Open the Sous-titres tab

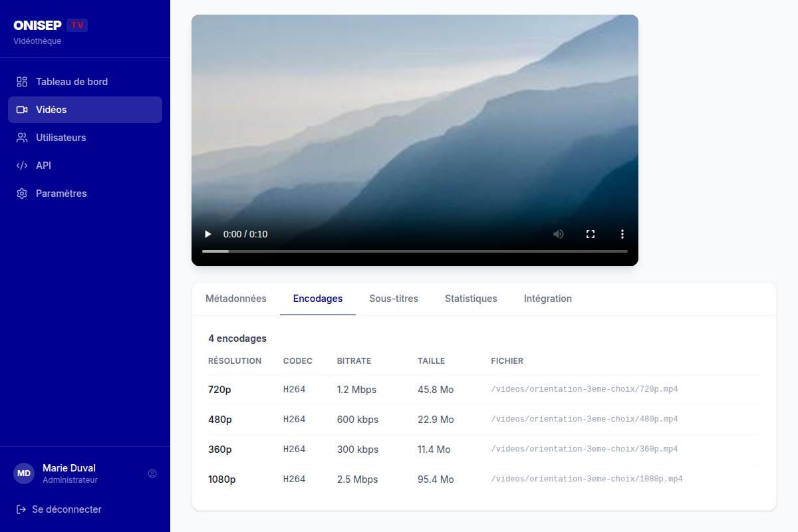[394, 299]
